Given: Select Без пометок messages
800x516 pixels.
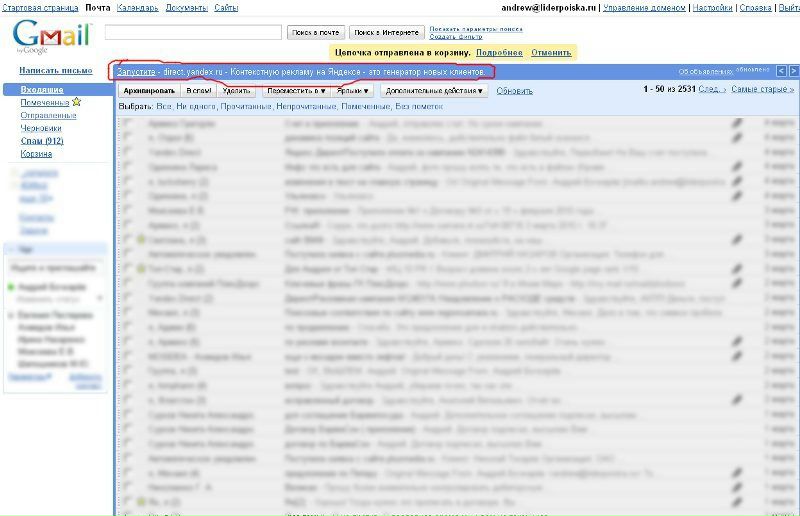Looking at the screenshot, I should point(419,107).
